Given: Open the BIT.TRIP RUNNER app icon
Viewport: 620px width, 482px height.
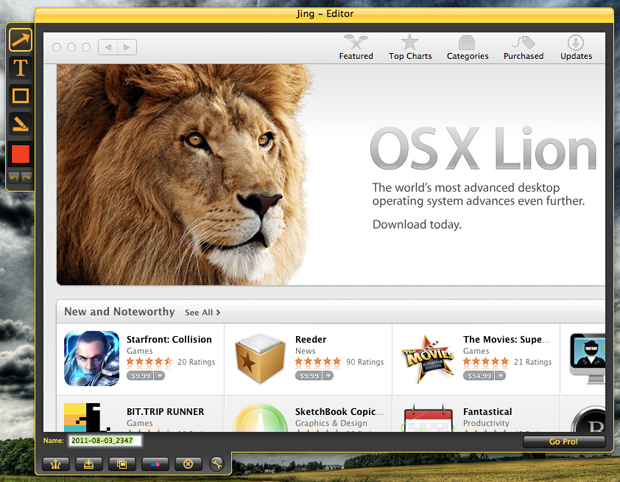Looking at the screenshot, I should (x=87, y=417).
